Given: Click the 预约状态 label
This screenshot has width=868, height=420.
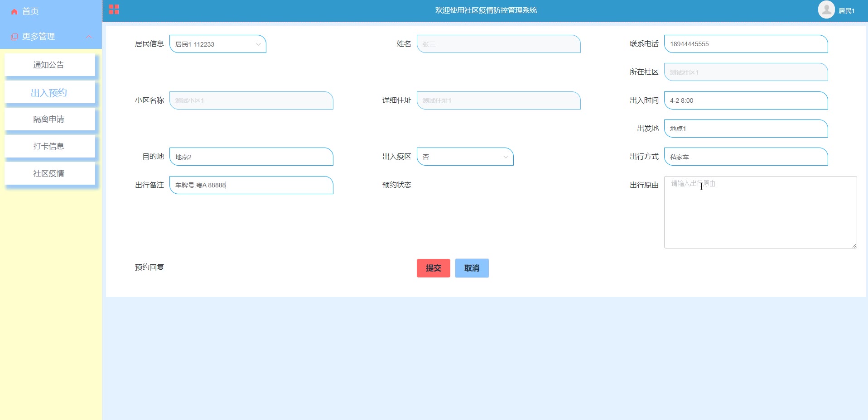Looking at the screenshot, I should tap(396, 185).
